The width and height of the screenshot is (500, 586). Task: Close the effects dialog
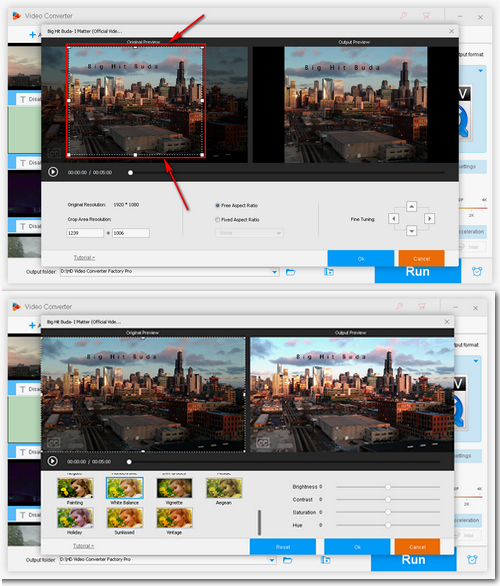click(447, 321)
